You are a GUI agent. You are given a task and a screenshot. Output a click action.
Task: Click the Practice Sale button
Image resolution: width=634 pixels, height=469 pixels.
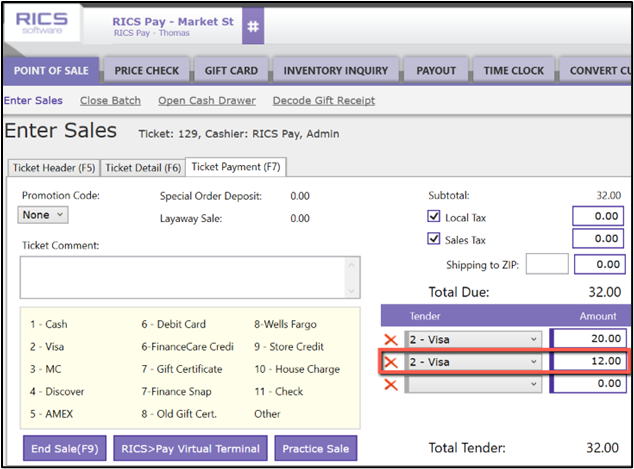316,448
